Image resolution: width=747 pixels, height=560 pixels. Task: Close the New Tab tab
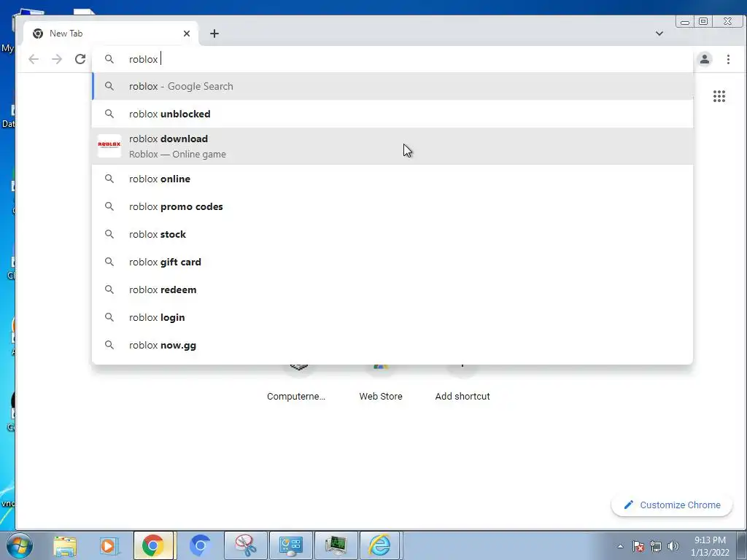click(187, 34)
